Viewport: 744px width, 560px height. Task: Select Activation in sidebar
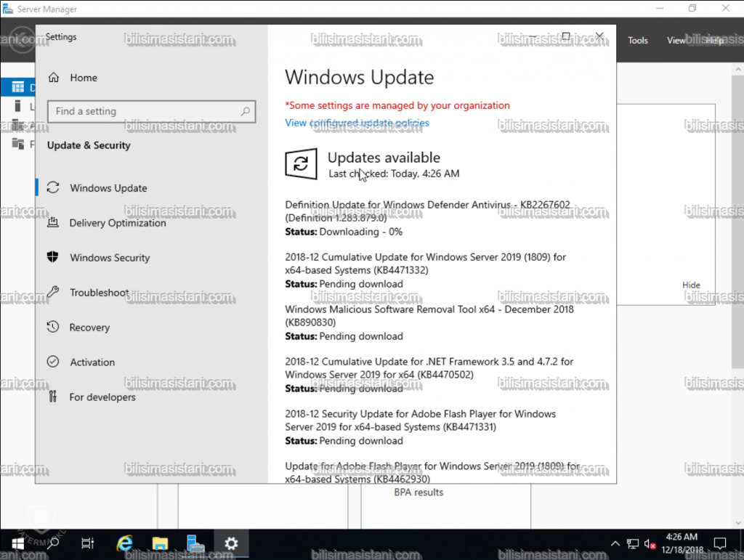point(92,362)
